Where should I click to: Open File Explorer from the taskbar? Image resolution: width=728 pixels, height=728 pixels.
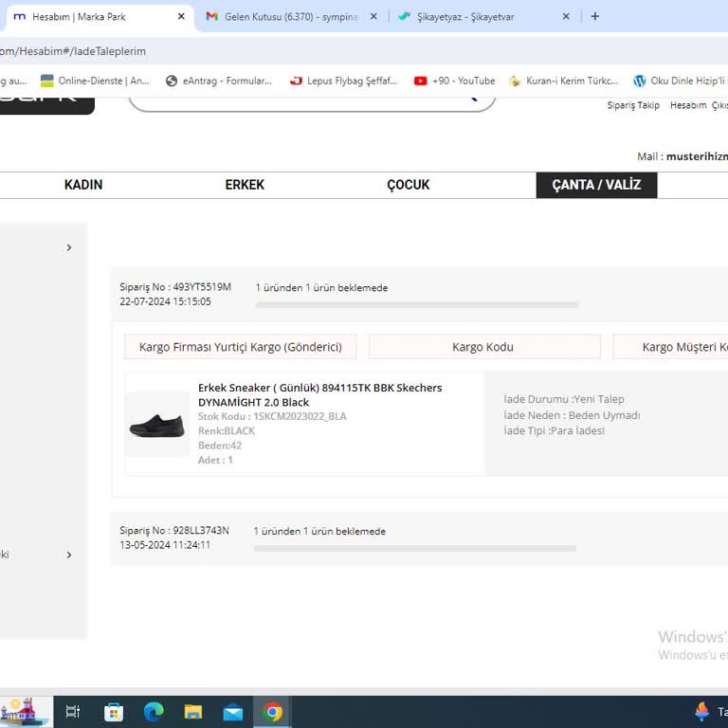coord(193,711)
